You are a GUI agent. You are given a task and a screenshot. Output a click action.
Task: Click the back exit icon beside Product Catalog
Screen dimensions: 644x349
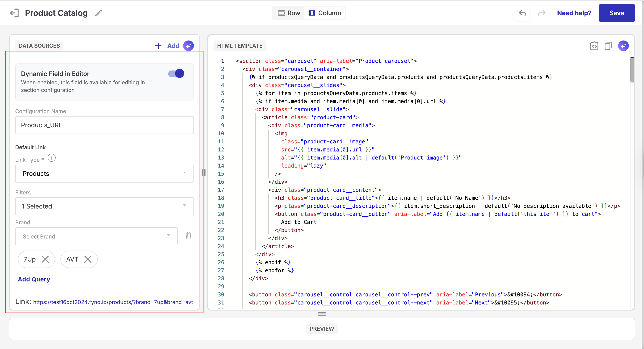[x=14, y=13]
